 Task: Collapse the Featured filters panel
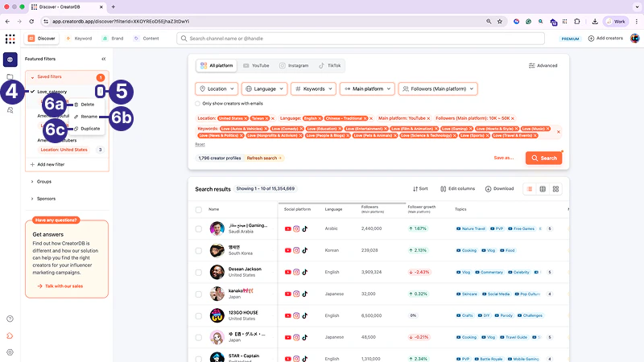pos(104,59)
